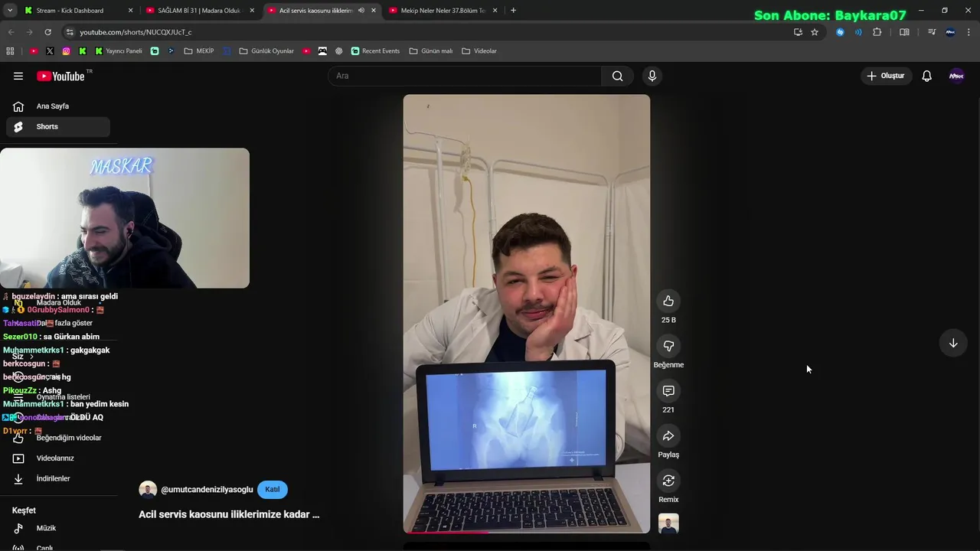Open the Yayıncı Paneli bookmark
Image resolution: width=980 pixels, height=551 pixels.
(119, 51)
